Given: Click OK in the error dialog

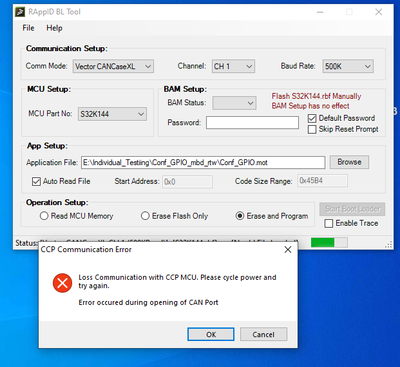Looking at the screenshot, I should 211,334.
